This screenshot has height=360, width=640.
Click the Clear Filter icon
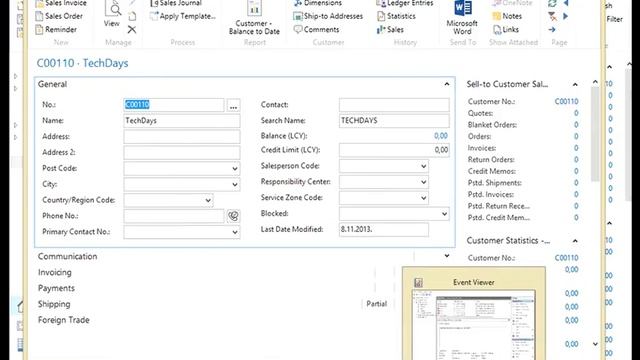click(x=552, y=16)
